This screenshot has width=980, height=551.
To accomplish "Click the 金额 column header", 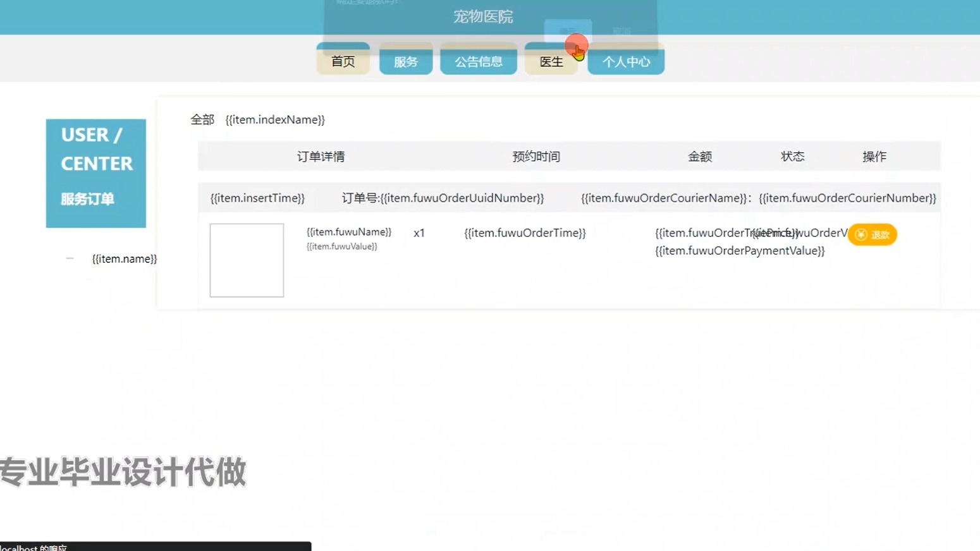I will (700, 156).
